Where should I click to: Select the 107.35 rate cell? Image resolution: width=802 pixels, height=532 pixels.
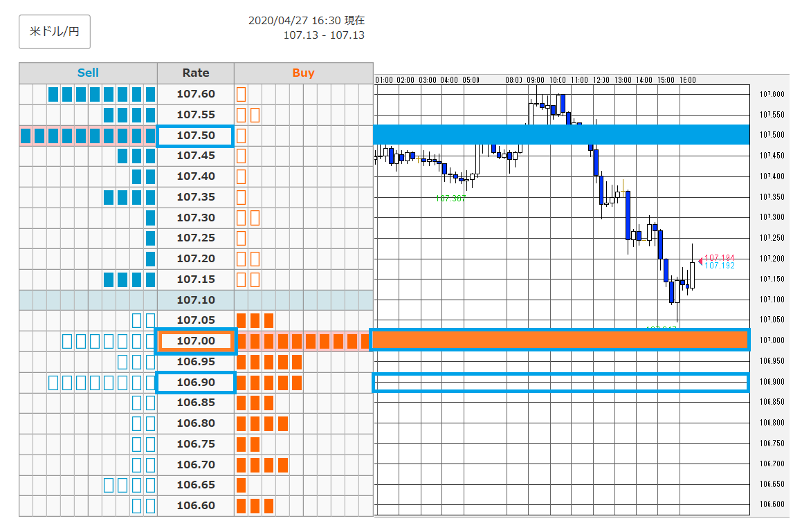pyautogui.click(x=196, y=197)
